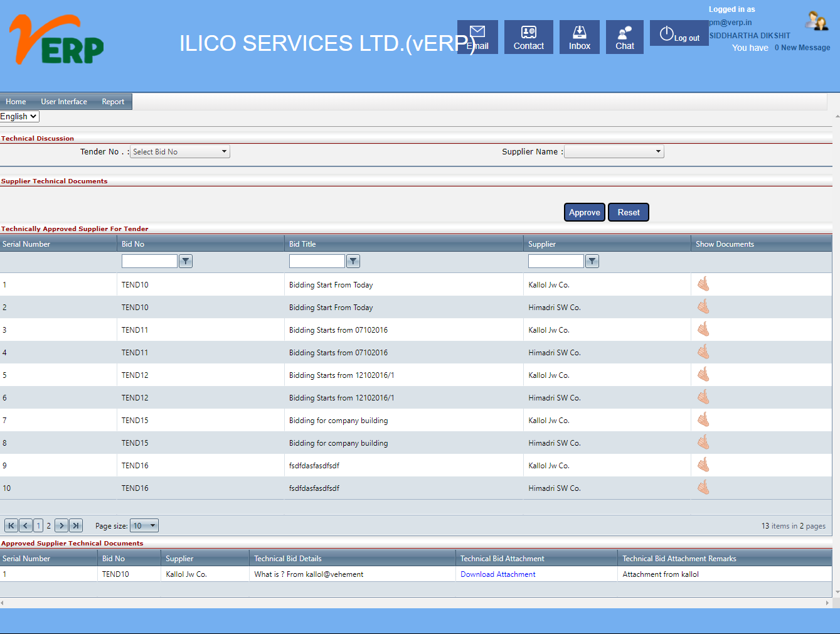Open the English language dropdown
840x634 pixels.
[19, 116]
